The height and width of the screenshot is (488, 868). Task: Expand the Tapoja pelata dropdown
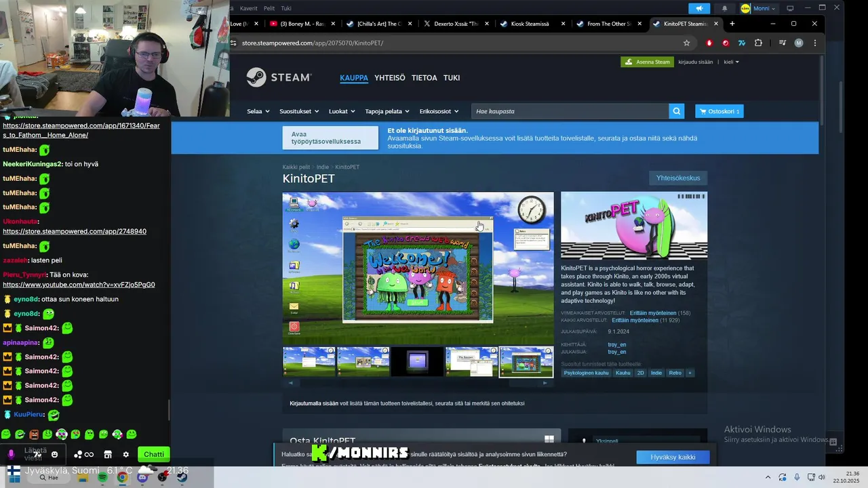pyautogui.click(x=388, y=111)
